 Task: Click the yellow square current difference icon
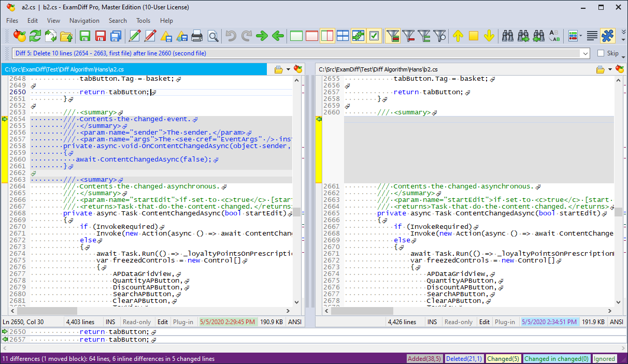point(474,36)
